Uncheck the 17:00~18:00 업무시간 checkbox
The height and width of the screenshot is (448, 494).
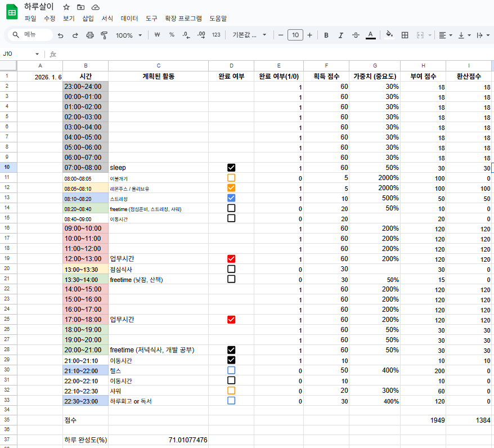(x=231, y=320)
